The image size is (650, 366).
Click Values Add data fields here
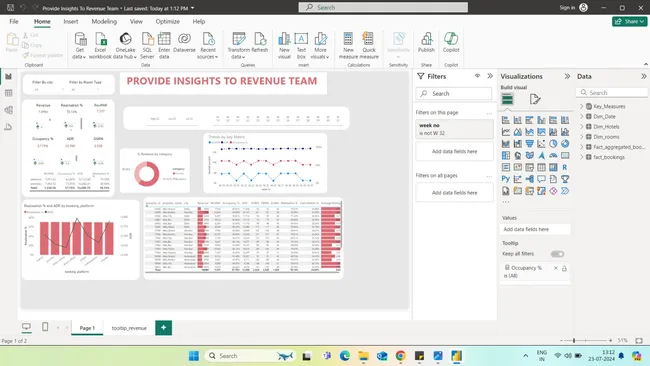pyautogui.click(x=535, y=229)
